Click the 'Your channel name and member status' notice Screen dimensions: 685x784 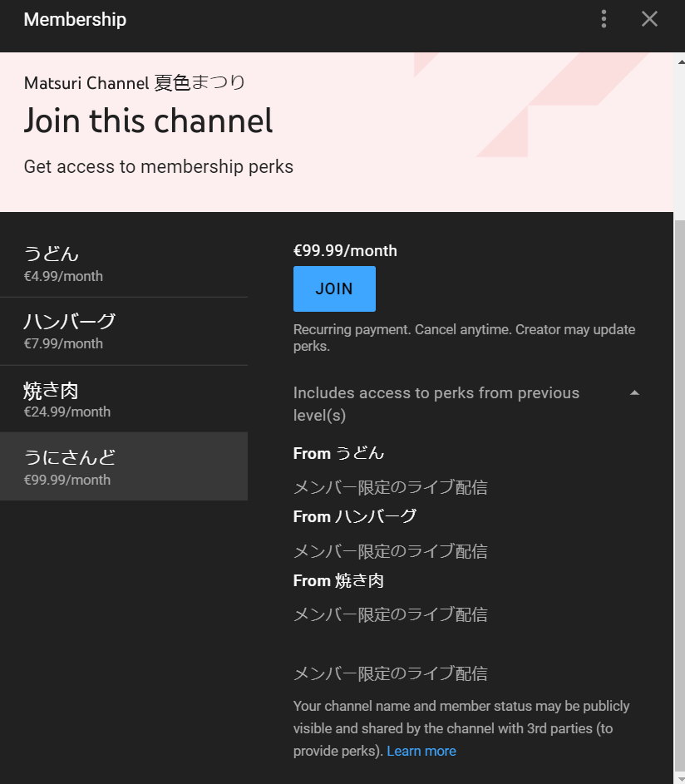pyautogui.click(x=461, y=728)
